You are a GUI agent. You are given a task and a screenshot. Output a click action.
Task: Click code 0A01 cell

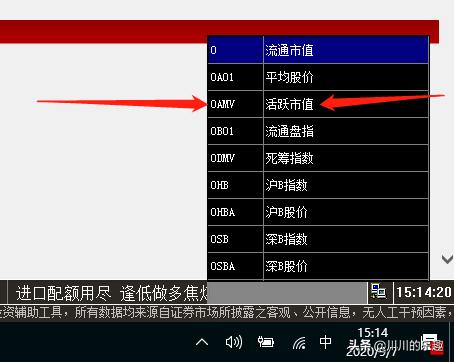(x=236, y=77)
